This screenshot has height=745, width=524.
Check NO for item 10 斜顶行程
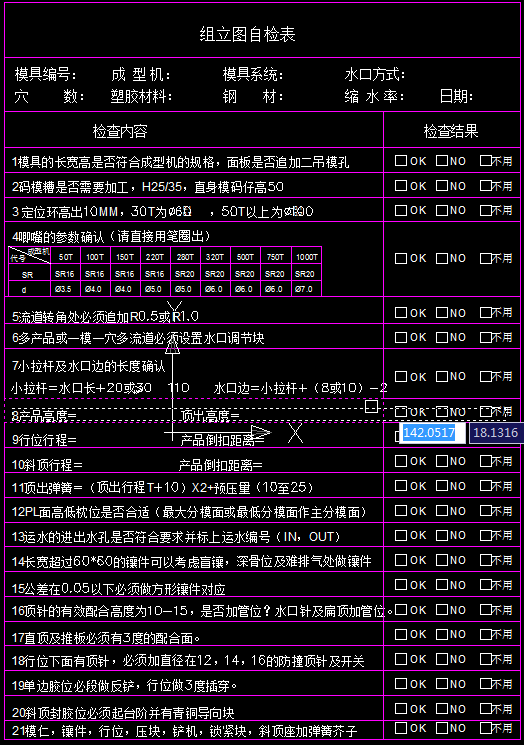(x=441, y=461)
